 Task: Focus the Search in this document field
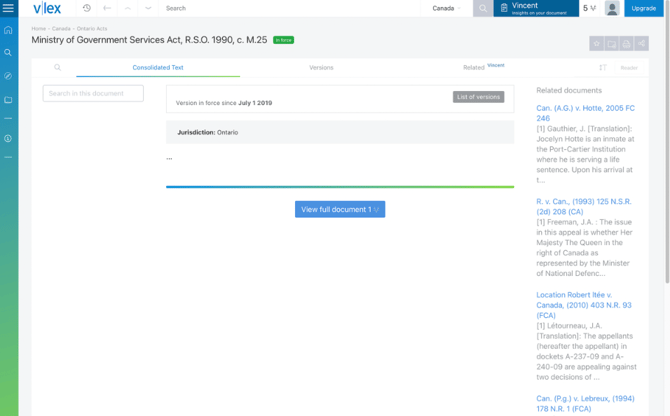click(x=93, y=93)
